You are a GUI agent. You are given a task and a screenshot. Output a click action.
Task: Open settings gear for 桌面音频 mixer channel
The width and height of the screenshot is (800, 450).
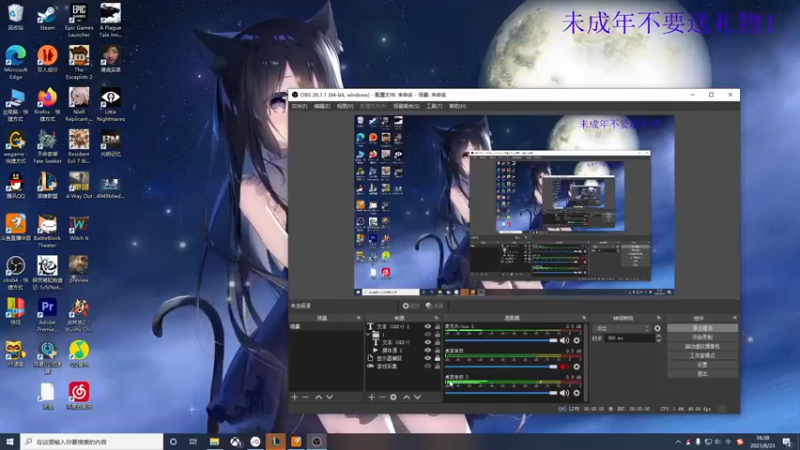coord(577,367)
